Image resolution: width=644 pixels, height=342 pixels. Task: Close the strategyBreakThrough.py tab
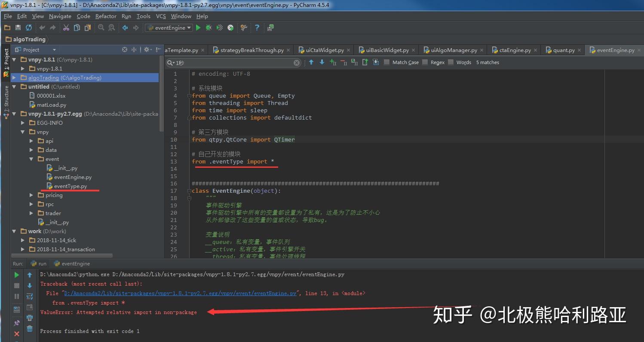point(288,50)
